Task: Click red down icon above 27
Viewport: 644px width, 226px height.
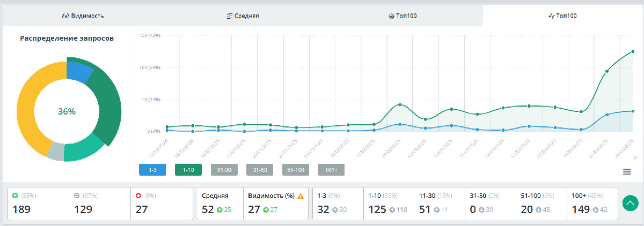Action: (138, 195)
